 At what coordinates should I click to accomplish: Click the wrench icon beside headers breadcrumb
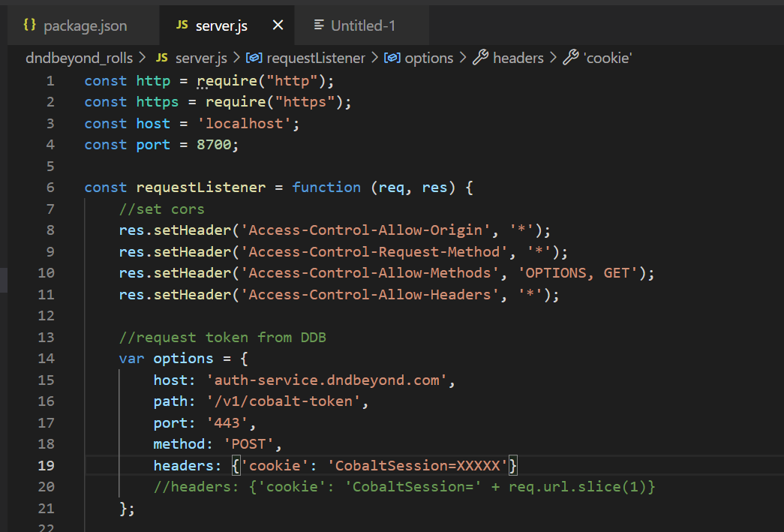480,58
